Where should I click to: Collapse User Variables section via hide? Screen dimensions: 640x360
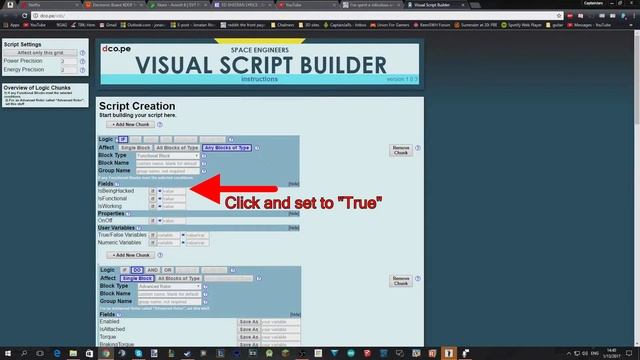pos(293,228)
